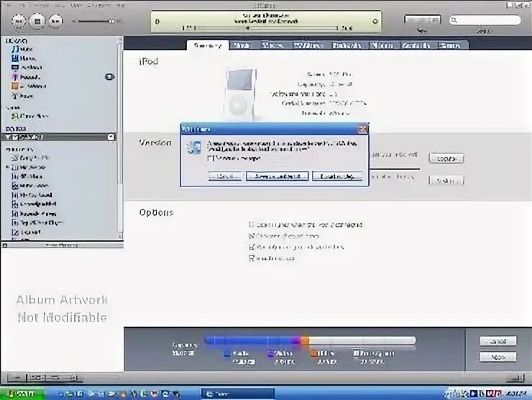This screenshot has width=532, height=400.
Task: Click the iPod capacity usage bar
Action: click(310, 340)
